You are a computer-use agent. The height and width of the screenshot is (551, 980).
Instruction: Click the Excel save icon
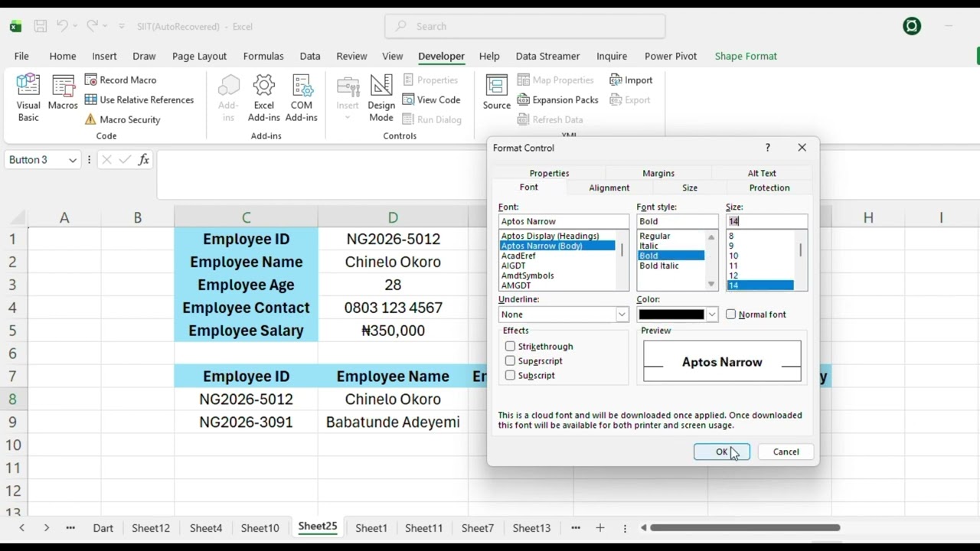pos(41,26)
